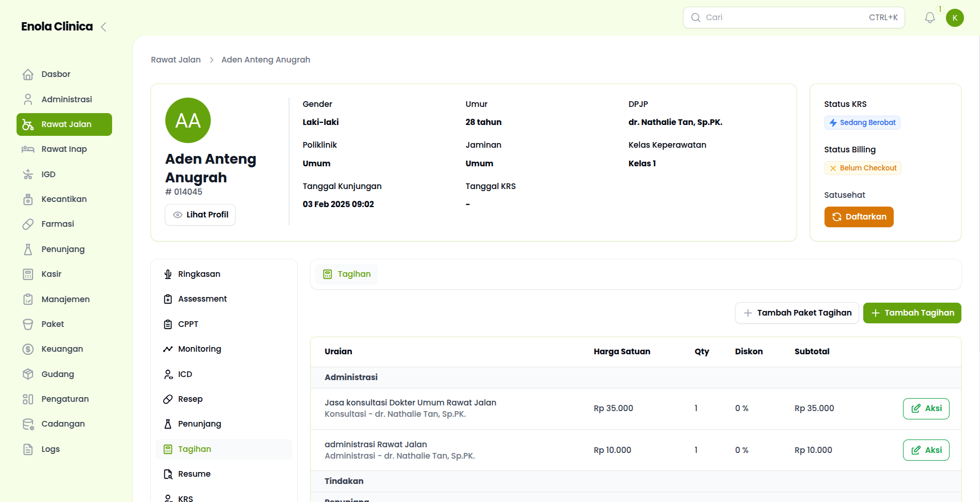Open the Gudang module

57,374
